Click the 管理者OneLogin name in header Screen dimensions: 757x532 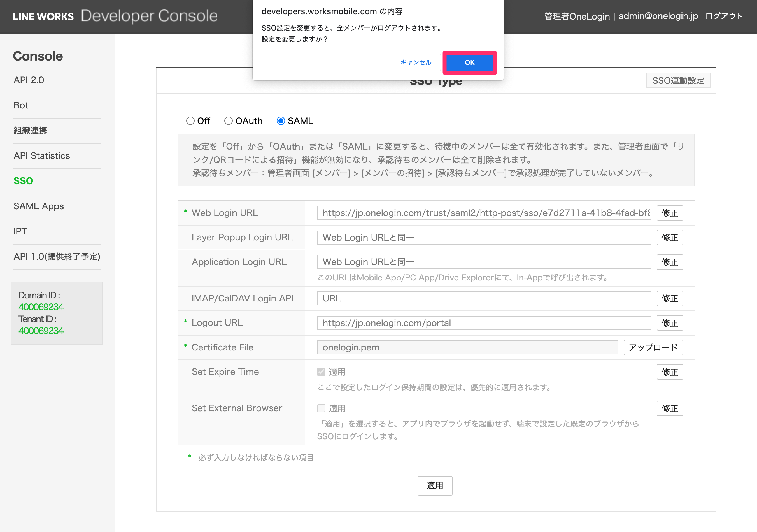[x=577, y=17]
